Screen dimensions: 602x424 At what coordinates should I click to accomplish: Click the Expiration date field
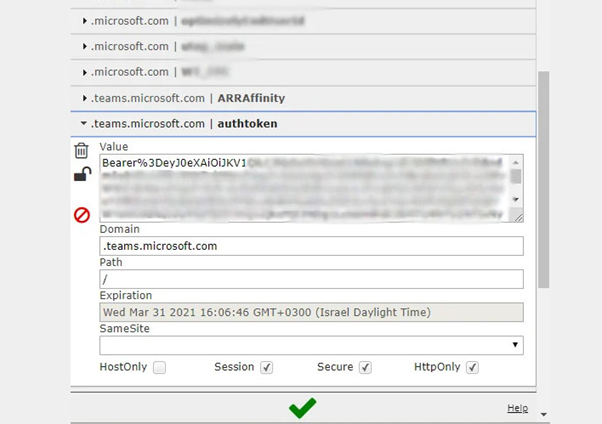311,312
